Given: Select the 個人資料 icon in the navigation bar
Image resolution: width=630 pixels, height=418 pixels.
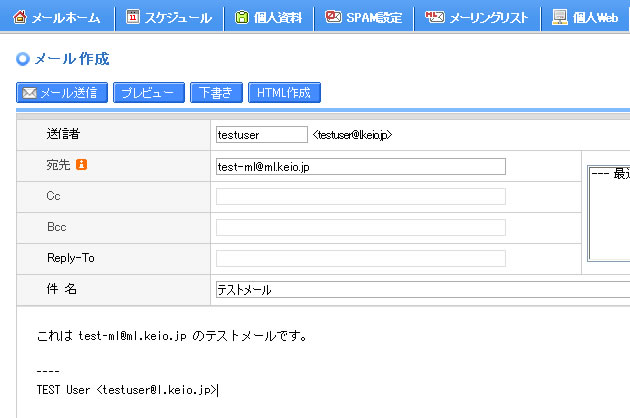Looking at the screenshot, I should pyautogui.click(x=241, y=17).
